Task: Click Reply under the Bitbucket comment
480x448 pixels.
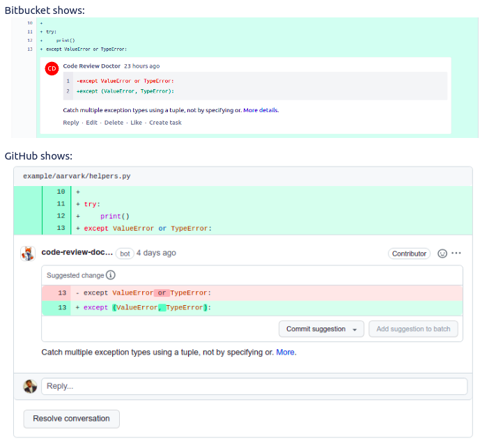Action: click(71, 123)
